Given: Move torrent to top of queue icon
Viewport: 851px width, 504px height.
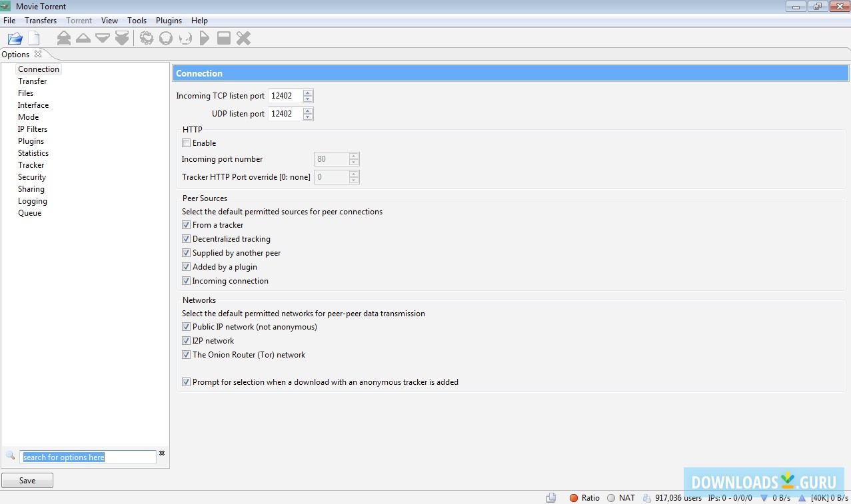Looking at the screenshot, I should click(x=63, y=38).
